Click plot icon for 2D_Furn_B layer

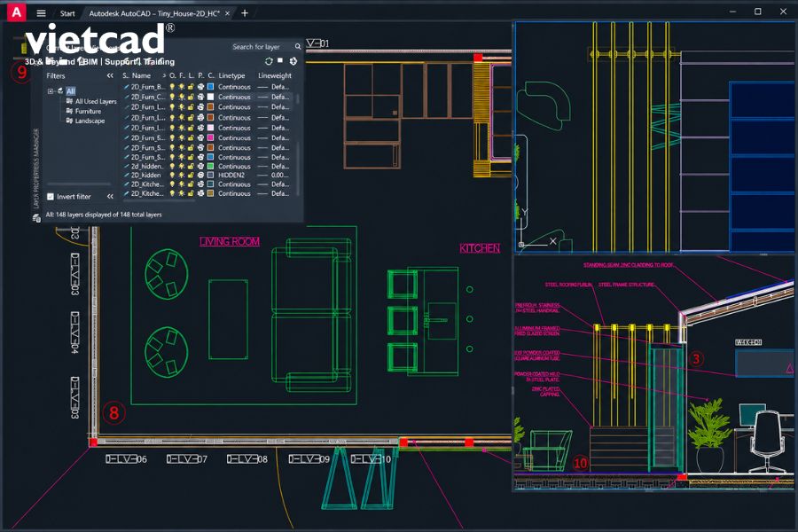(200, 87)
